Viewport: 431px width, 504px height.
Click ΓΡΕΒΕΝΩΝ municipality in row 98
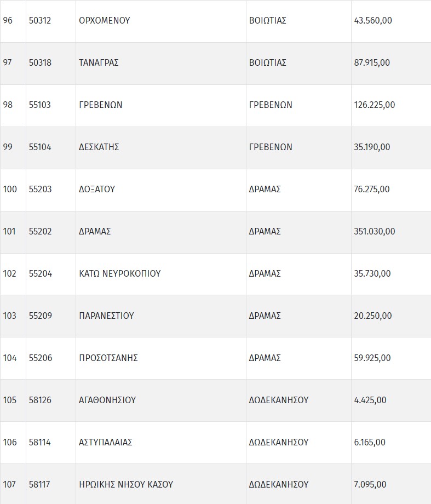(x=101, y=105)
